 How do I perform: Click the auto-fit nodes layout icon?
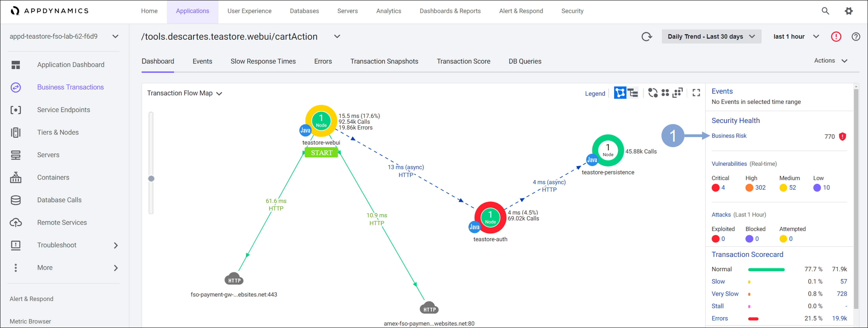[677, 93]
